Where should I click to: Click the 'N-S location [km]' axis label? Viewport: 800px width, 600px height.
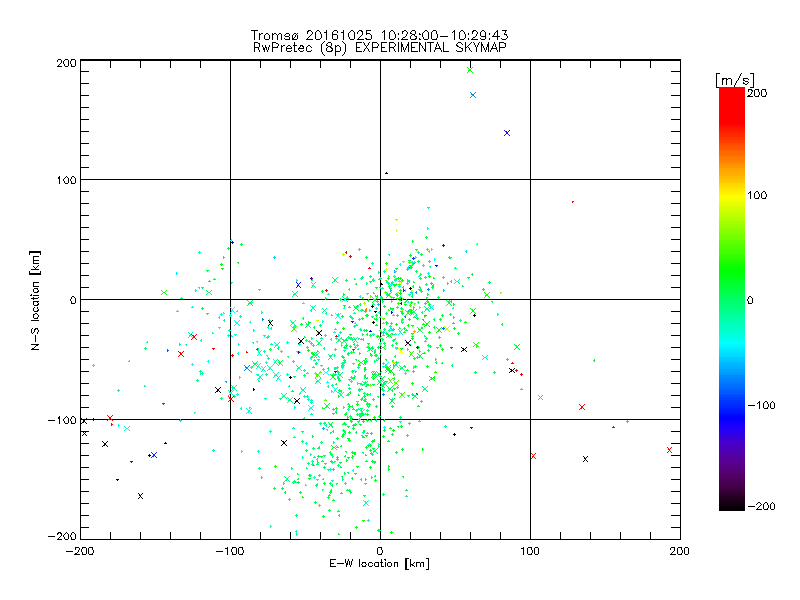[x=35, y=300]
